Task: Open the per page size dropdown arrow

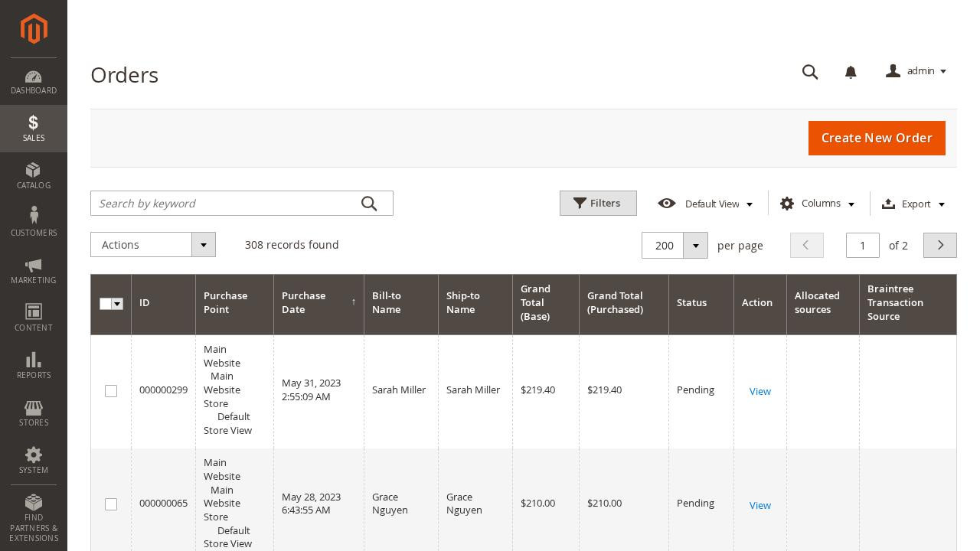Action: click(695, 246)
